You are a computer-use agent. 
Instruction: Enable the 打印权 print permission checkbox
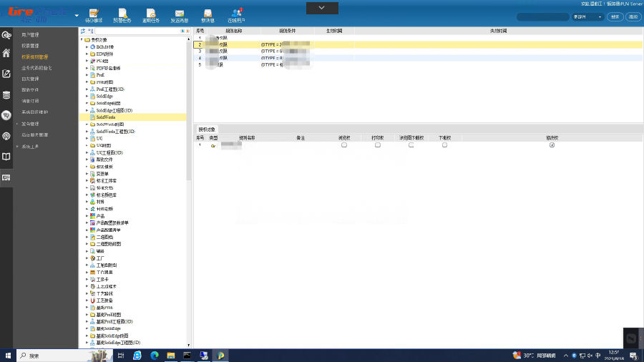coord(378,145)
